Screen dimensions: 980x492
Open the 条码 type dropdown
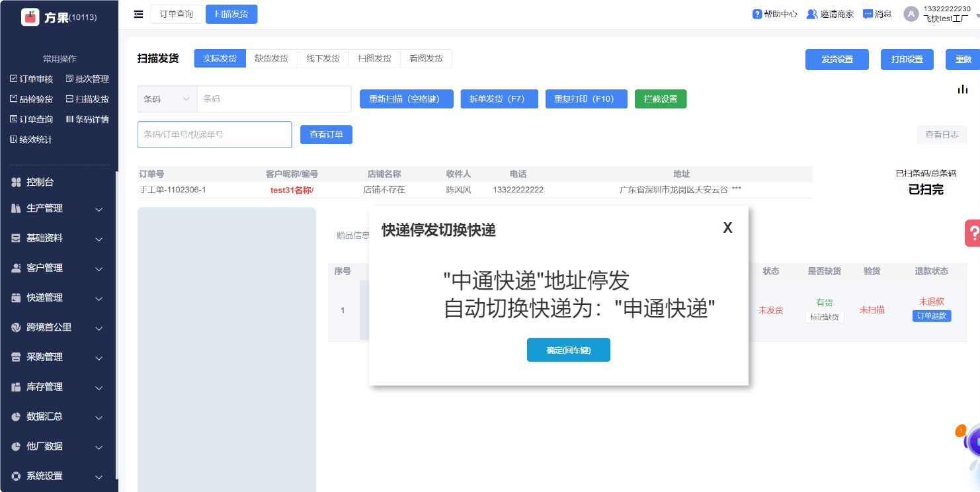tap(167, 99)
